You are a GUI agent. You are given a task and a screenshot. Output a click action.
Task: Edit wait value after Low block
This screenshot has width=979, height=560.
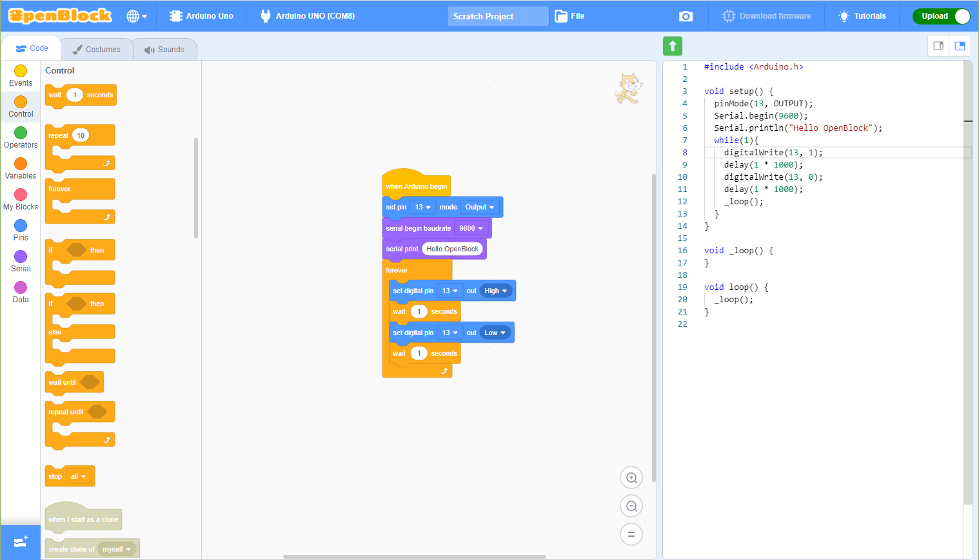tap(419, 353)
